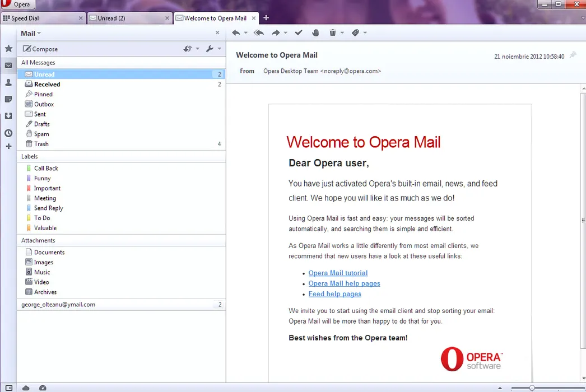Image resolution: width=586 pixels, height=392 pixels.
Task: Select the Welcome to Opera Mail tab
Action: (x=216, y=18)
